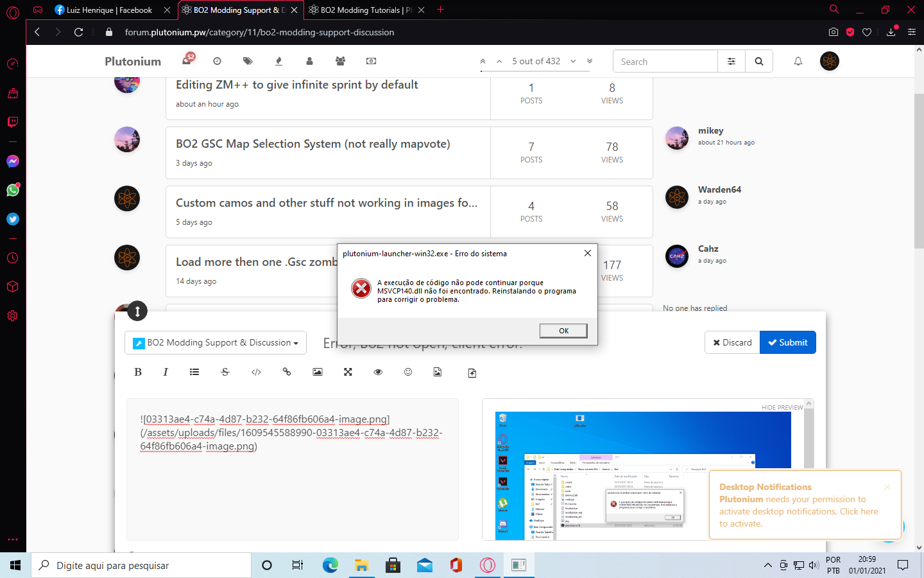Click the forum Search field
The height and width of the screenshot is (578, 924).
665,62
